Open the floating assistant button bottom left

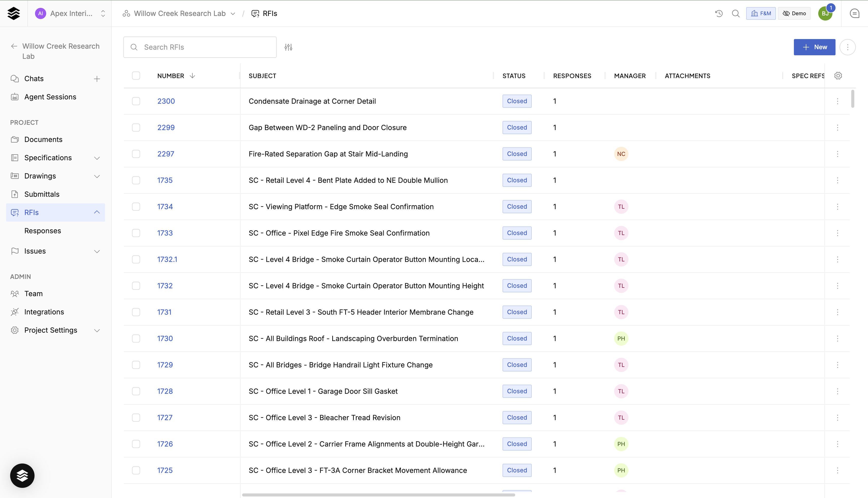point(22,475)
